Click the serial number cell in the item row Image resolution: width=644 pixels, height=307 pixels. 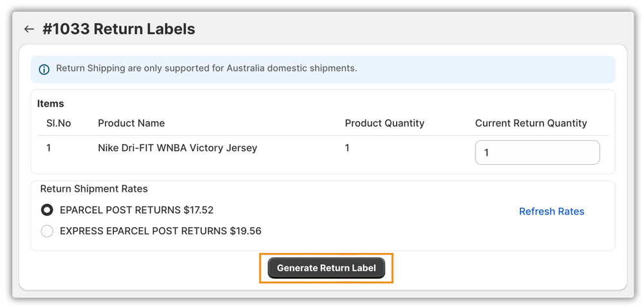pyautogui.click(x=48, y=148)
